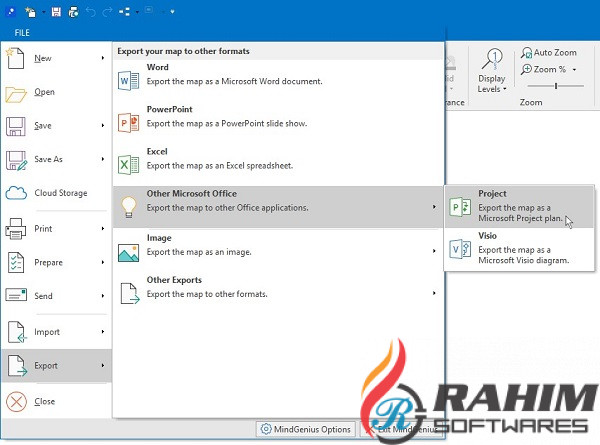Click the Open folder icon
The image size is (600, 445).
16,94
